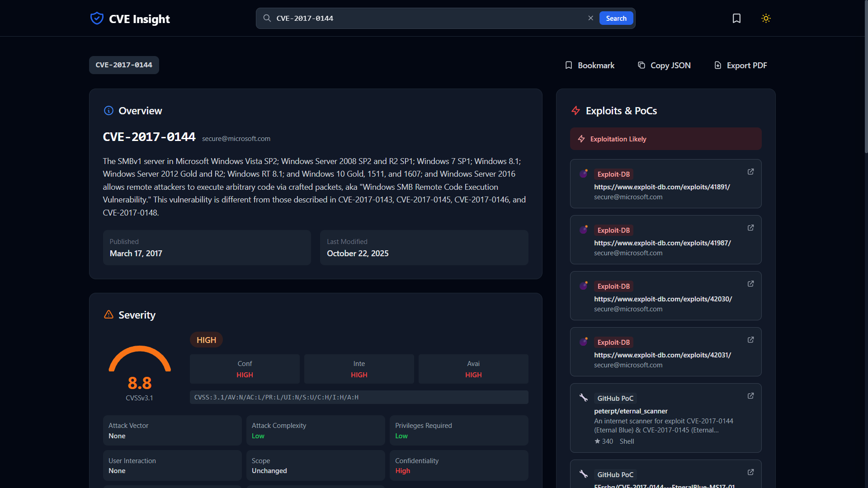Click the CVE Insight shield logo

coord(97,19)
